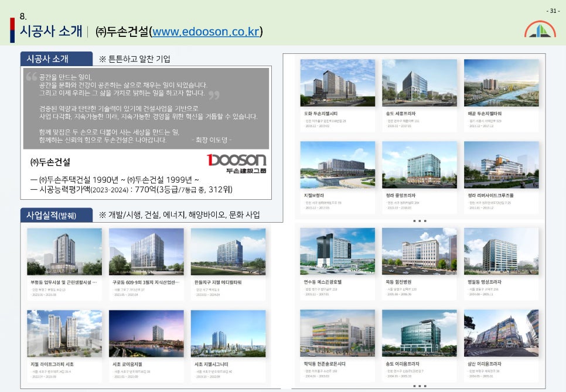
Task: Select the 시공사 소개 blue section label
Action: (56, 59)
